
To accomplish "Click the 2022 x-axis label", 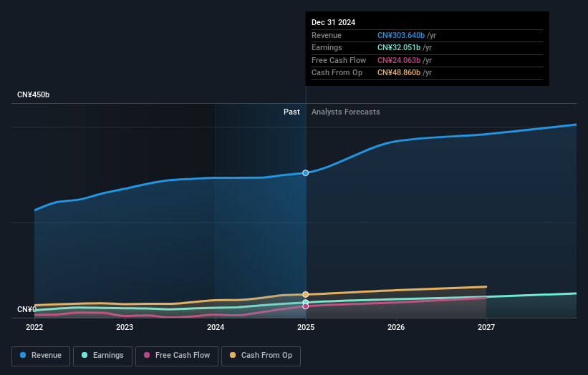I will [x=34, y=327].
